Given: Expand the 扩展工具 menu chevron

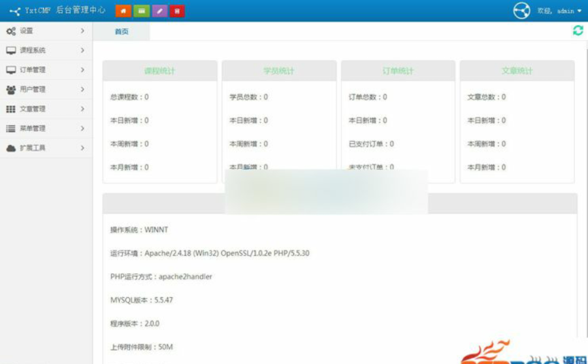Looking at the screenshot, I should pyautogui.click(x=82, y=148).
